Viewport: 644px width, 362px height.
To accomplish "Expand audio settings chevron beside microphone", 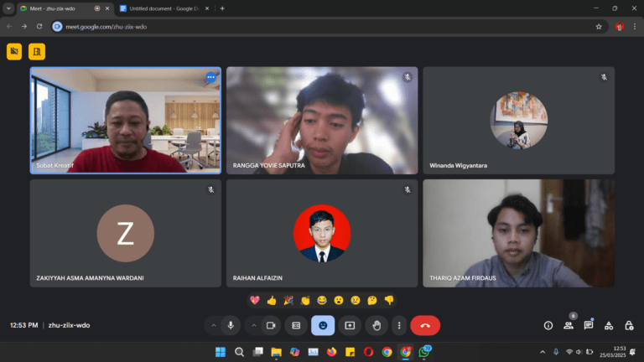I will coord(214,325).
